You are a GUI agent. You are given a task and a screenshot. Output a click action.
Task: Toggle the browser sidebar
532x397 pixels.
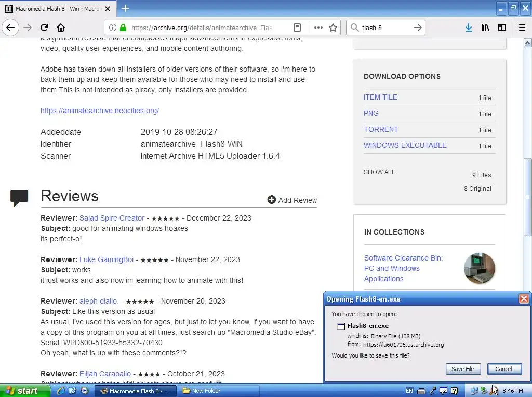(502, 28)
